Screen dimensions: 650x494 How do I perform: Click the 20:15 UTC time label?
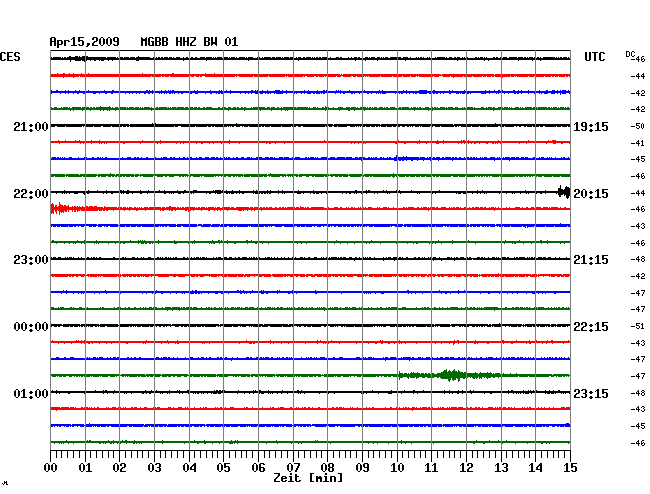click(x=591, y=194)
